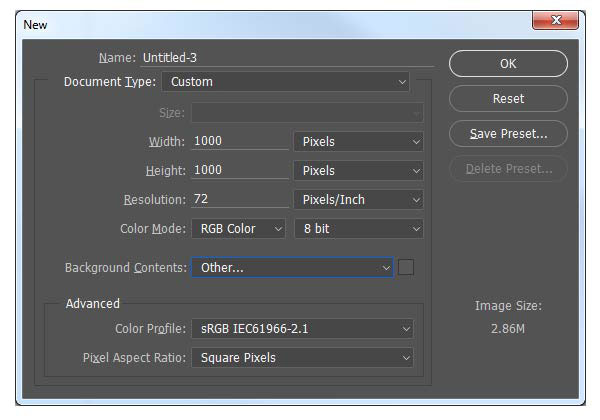
Task: Open the Document Type dropdown
Action: click(x=285, y=82)
